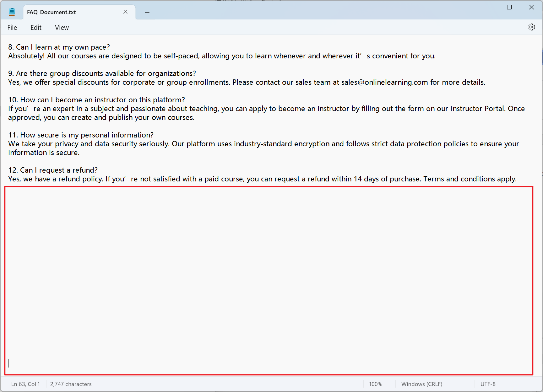543x392 pixels.
Task: Click the 100% zoom level in status bar
Action: [x=375, y=384]
